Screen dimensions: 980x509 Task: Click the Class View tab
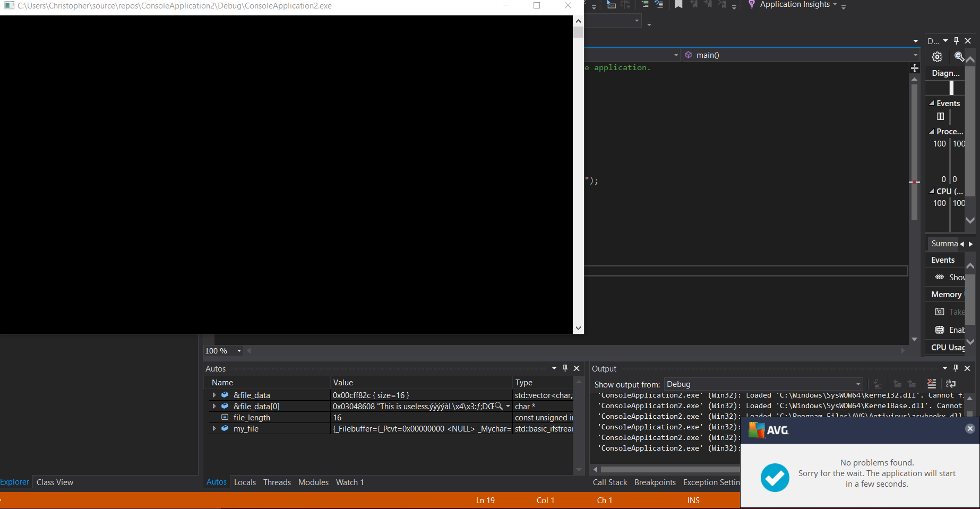pyautogui.click(x=55, y=482)
